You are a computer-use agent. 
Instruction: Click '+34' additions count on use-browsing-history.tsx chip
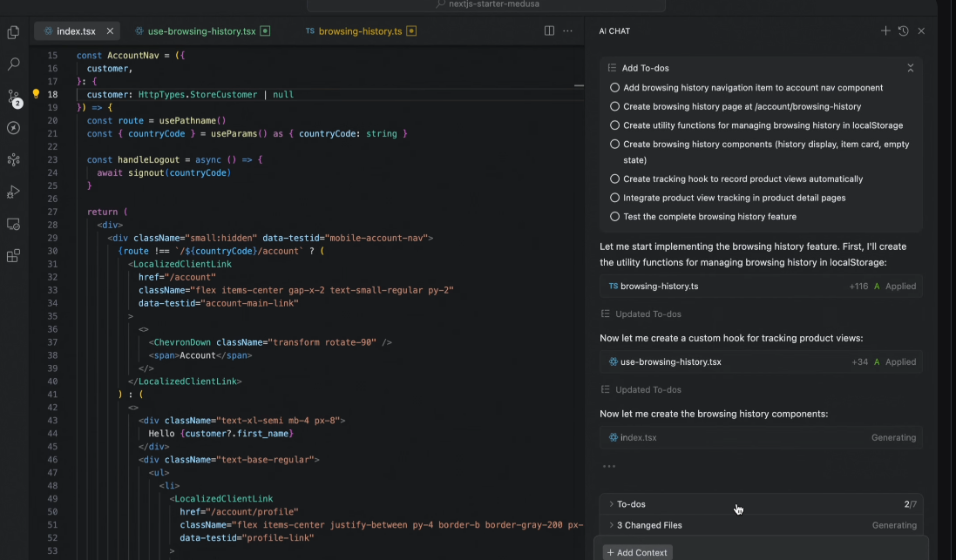(859, 361)
